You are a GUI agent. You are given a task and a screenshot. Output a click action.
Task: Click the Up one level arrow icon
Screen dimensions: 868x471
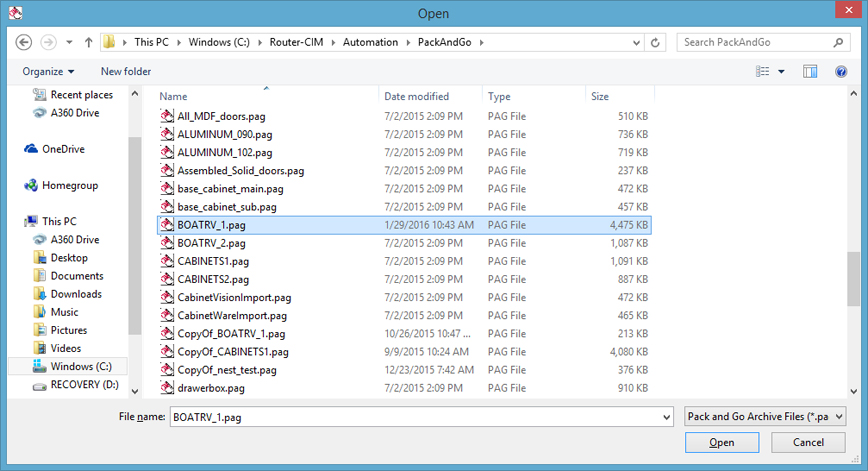89,42
